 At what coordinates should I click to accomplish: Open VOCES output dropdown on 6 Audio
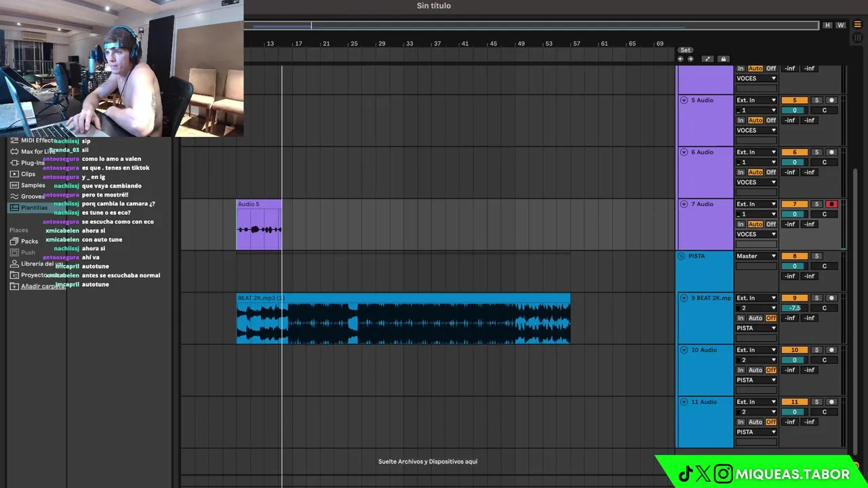[x=756, y=182]
